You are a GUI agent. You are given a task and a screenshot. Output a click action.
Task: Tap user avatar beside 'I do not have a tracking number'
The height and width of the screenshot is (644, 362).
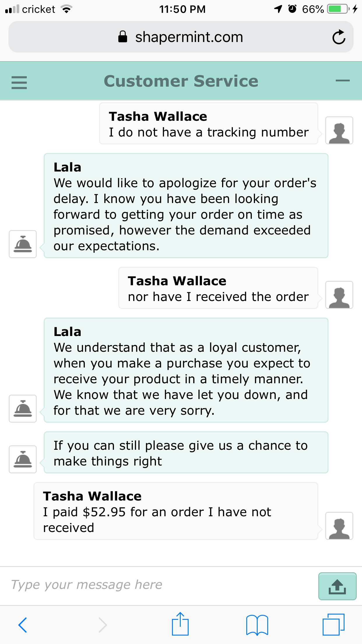[339, 130]
